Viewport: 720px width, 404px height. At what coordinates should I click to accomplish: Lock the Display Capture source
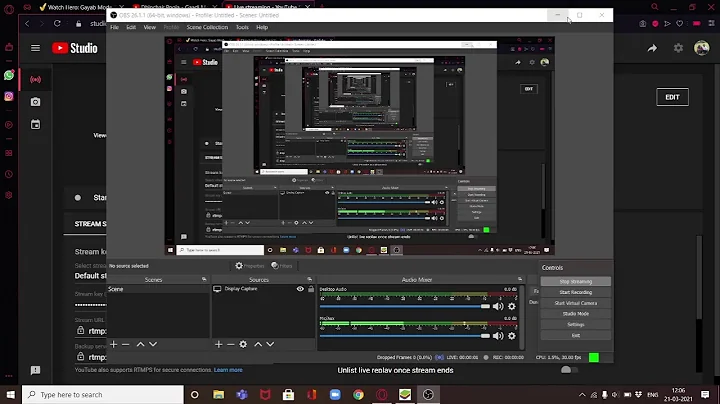(x=311, y=289)
